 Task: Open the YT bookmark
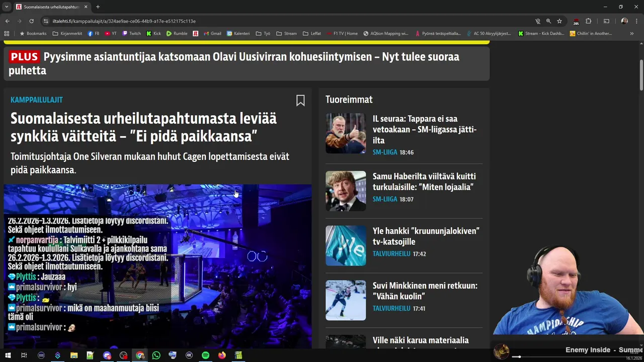111,34
